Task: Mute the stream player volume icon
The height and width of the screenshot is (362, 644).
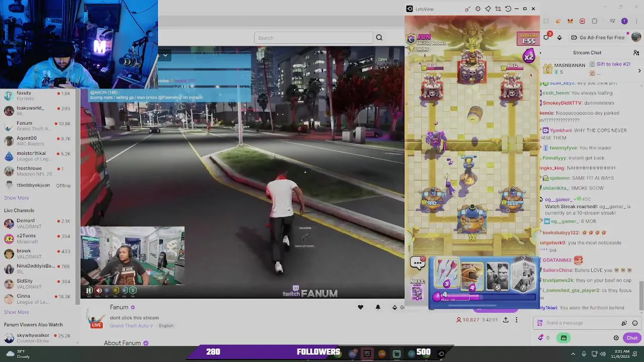Action: (99, 290)
